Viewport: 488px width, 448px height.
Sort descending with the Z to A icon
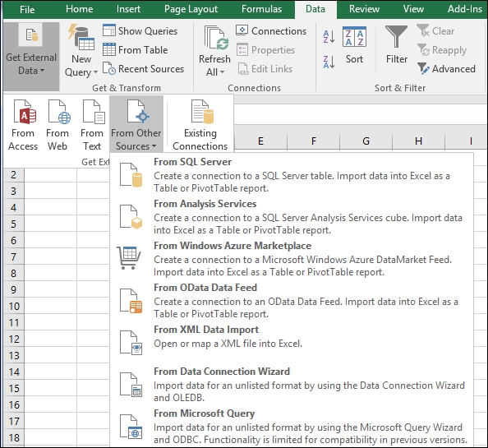click(x=329, y=62)
